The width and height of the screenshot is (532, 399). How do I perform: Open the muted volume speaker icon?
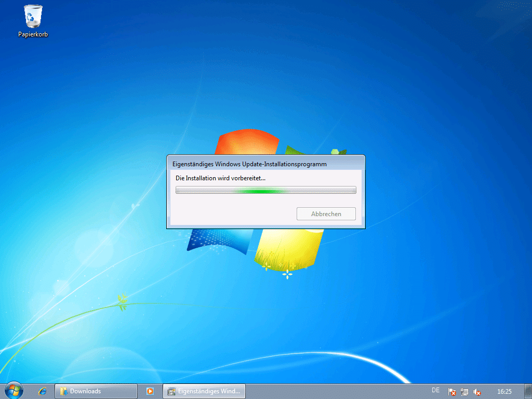coord(477,392)
